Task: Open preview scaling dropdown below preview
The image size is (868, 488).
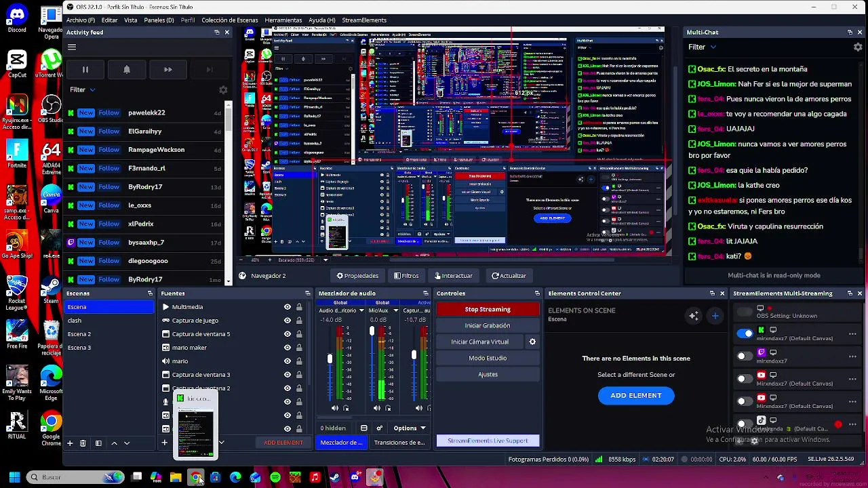Action: (x=325, y=260)
